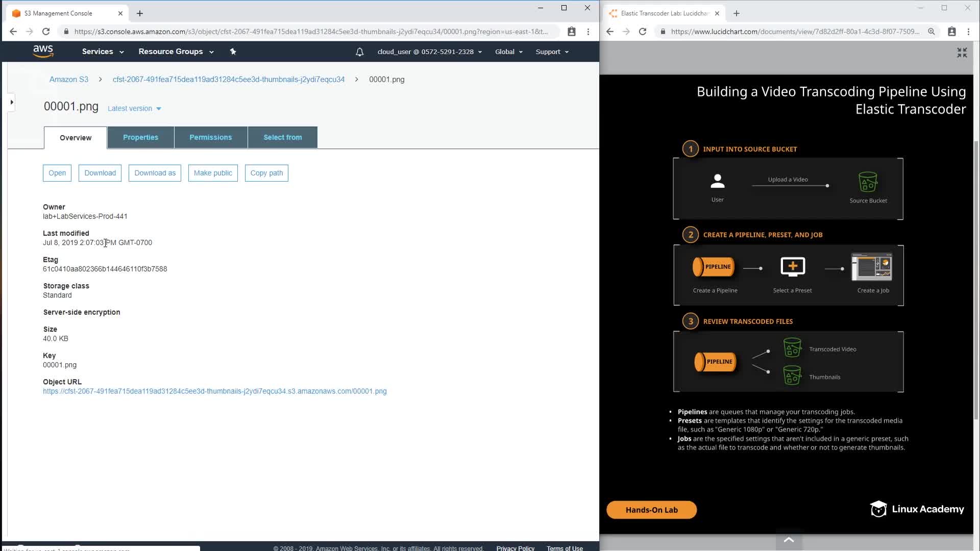Go back in the Lucidchart browser window
The height and width of the screenshot is (551, 980).
(x=609, y=32)
